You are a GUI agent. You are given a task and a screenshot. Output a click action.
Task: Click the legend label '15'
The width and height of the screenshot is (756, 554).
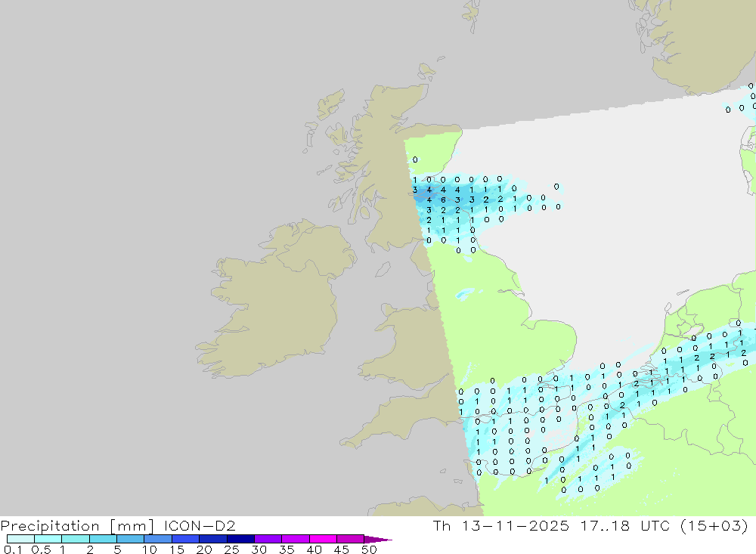click(177, 549)
